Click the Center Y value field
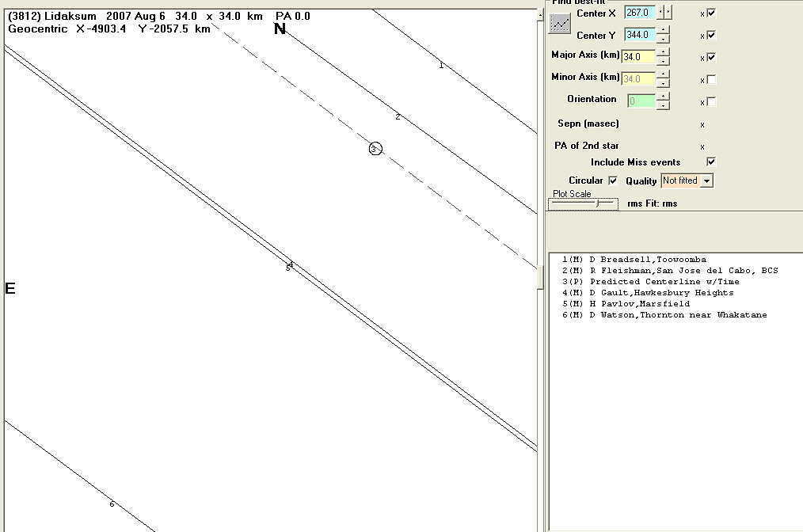Image resolution: width=803 pixels, height=532 pixels. point(640,34)
